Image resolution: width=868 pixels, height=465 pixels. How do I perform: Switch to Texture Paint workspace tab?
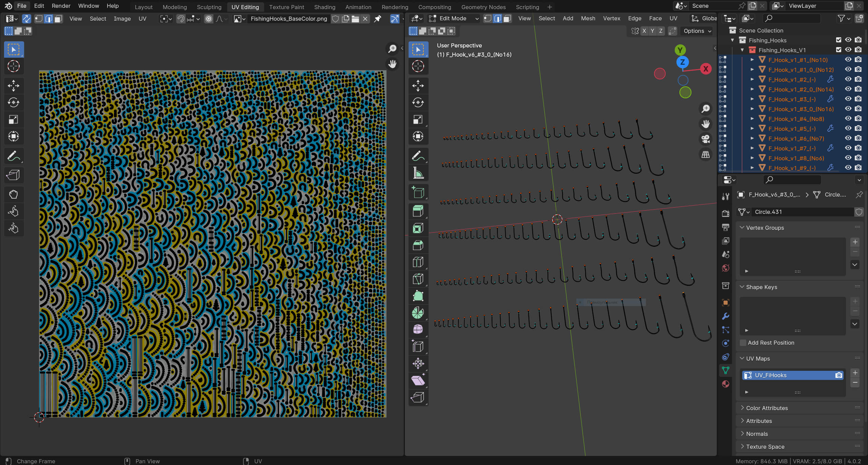(286, 7)
